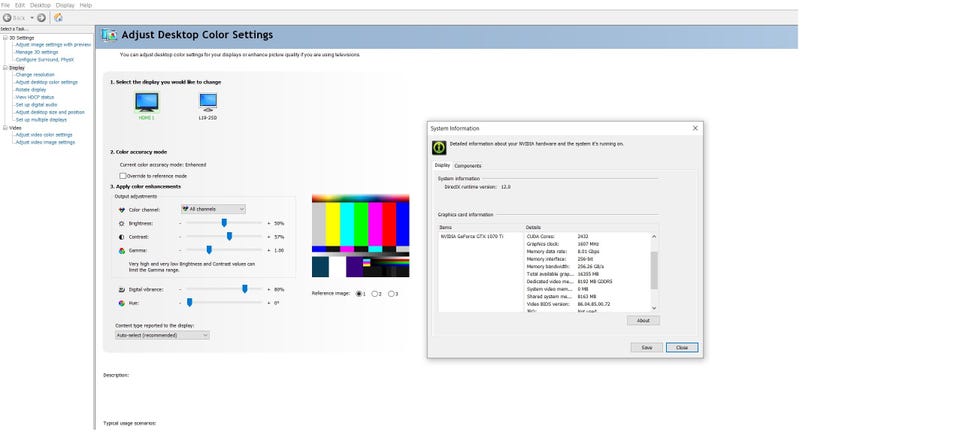The height and width of the screenshot is (444, 960).
Task: Click the Details list scrollbar down arrow
Action: click(x=654, y=307)
